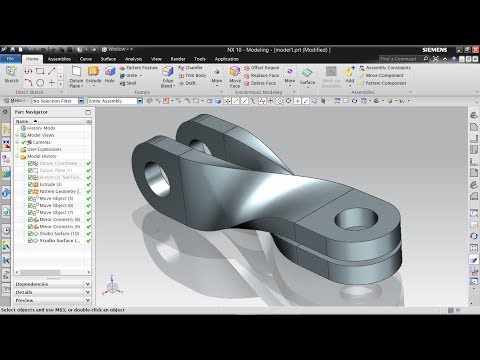
Task: Uncheck the Extrude (3) feature checkbox
Action: click(30, 184)
